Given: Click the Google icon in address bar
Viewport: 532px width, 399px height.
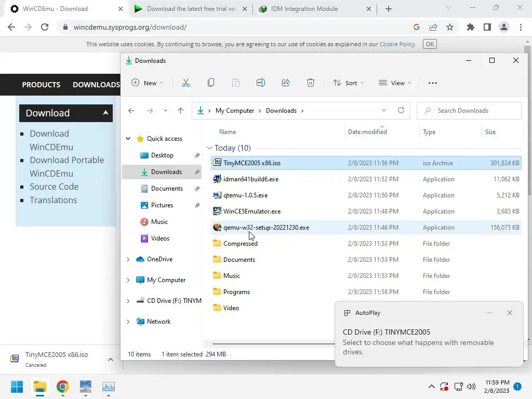Looking at the screenshot, I should pos(417,27).
